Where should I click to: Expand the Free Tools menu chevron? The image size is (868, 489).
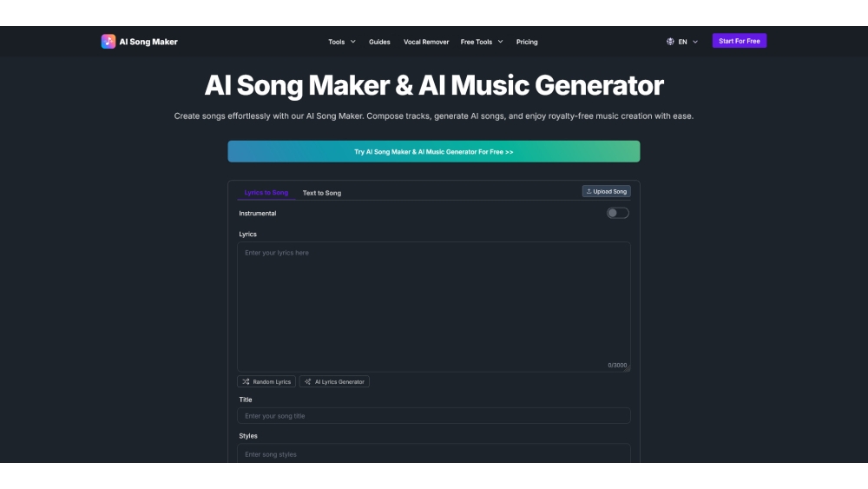(x=500, y=42)
